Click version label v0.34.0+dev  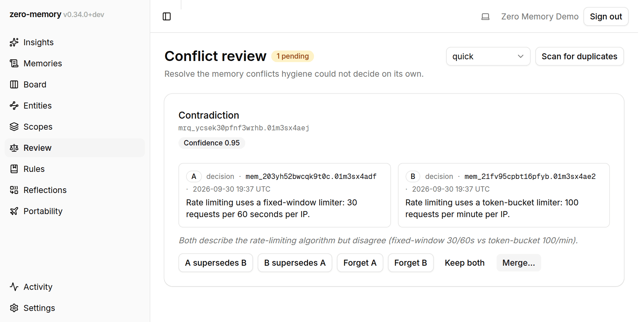(x=84, y=15)
